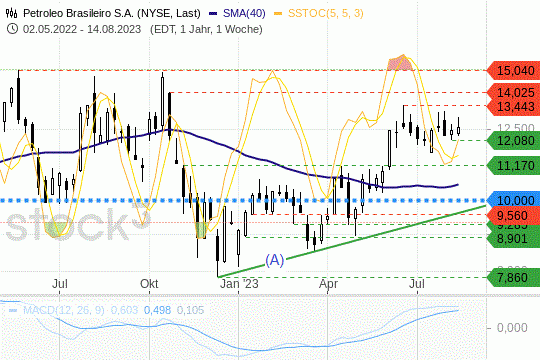Select the 13,443 red price label
Image resolution: width=540 pixels, height=360 pixels.
(514, 107)
